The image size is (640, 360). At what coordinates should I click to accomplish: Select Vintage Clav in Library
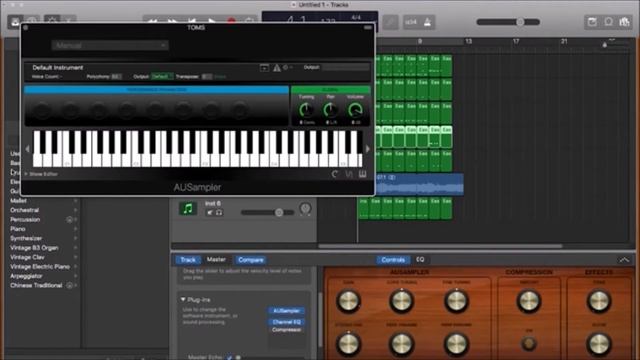point(27,257)
